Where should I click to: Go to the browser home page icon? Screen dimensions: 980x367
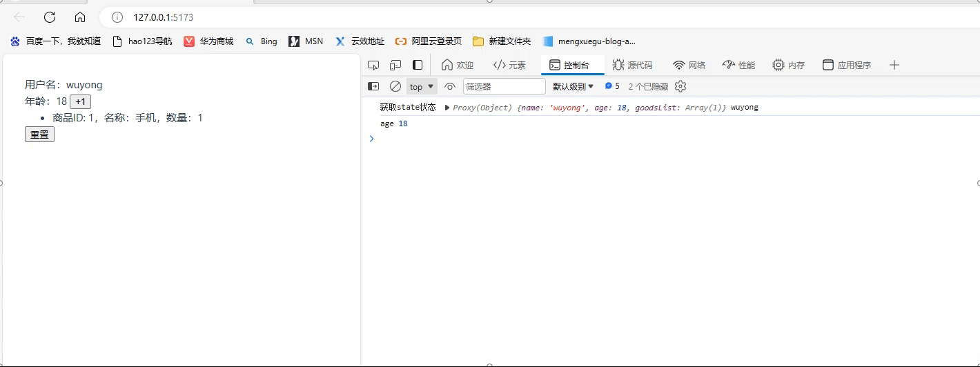(x=80, y=17)
